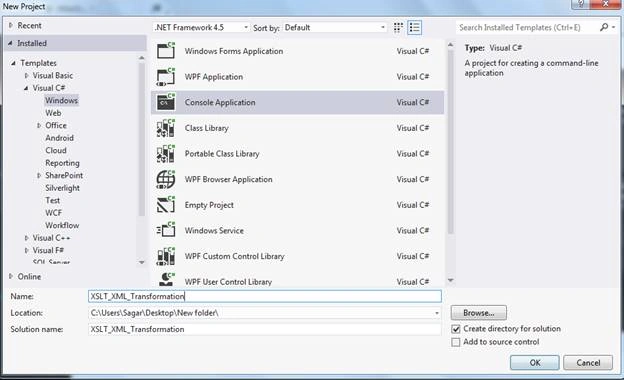Toggle Create directory for solution checkbox
The image size is (624, 380).
[456, 329]
